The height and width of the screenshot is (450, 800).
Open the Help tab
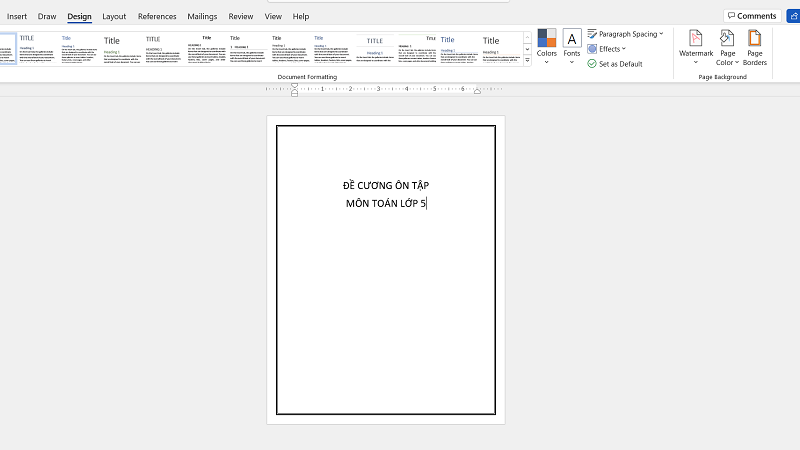tap(301, 17)
